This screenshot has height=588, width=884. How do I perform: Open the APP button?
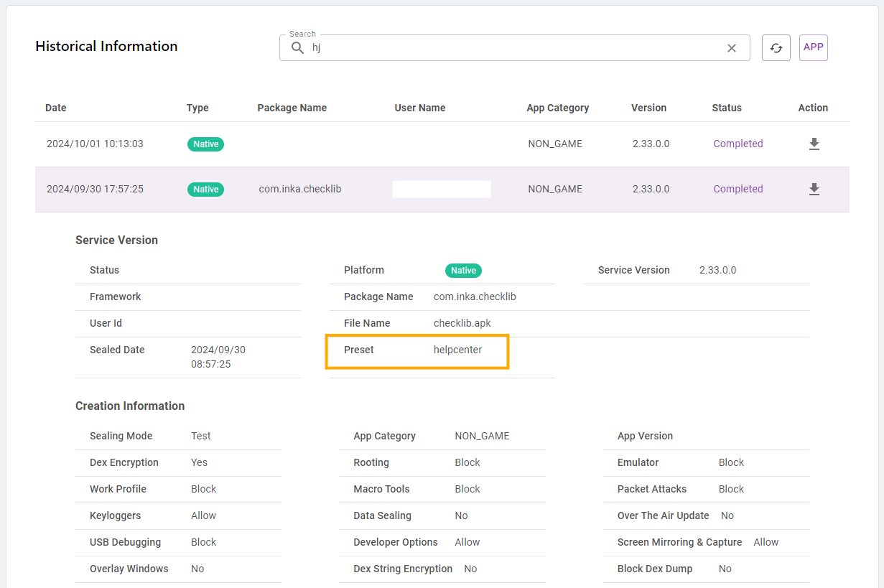[814, 47]
